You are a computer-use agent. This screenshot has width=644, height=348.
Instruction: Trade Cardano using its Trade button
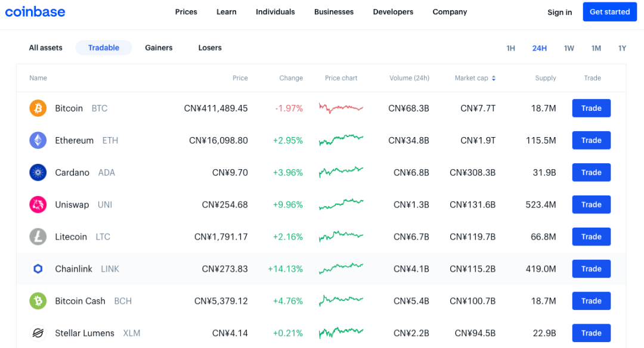click(x=592, y=172)
